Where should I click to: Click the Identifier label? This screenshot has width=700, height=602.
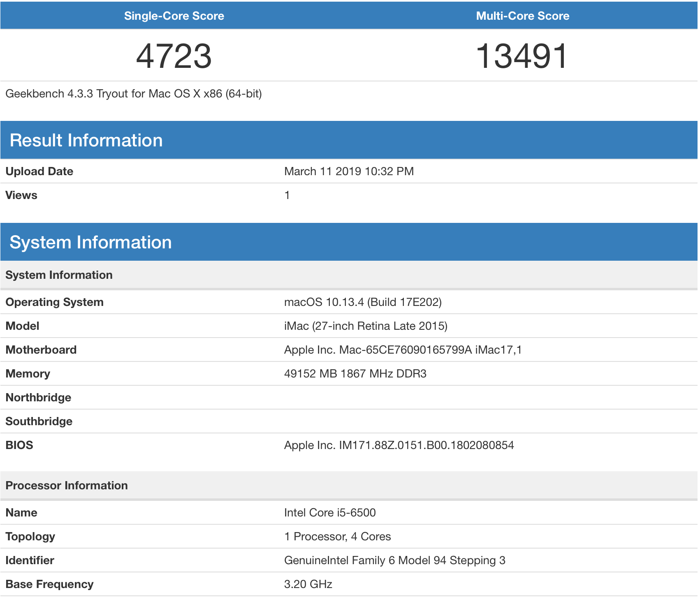30,560
